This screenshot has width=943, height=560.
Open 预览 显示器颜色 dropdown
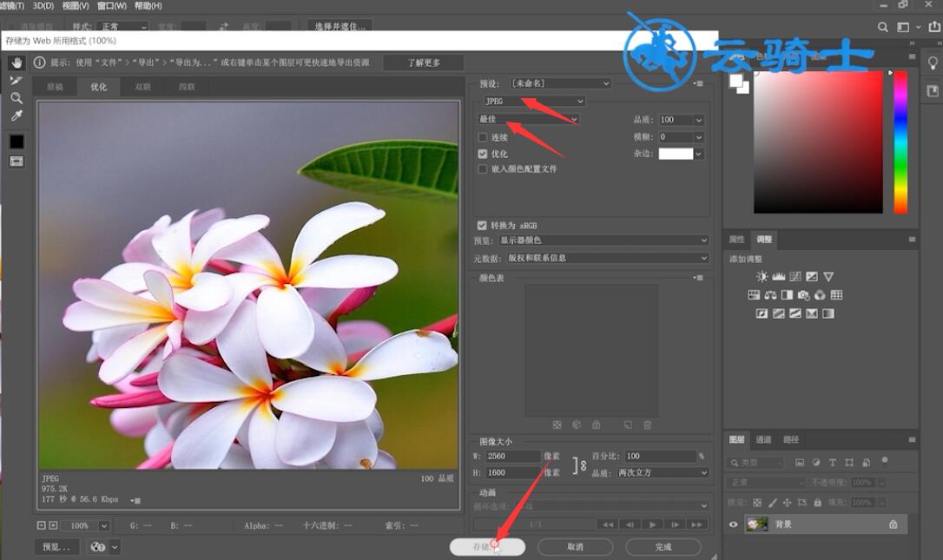pyautogui.click(x=603, y=240)
